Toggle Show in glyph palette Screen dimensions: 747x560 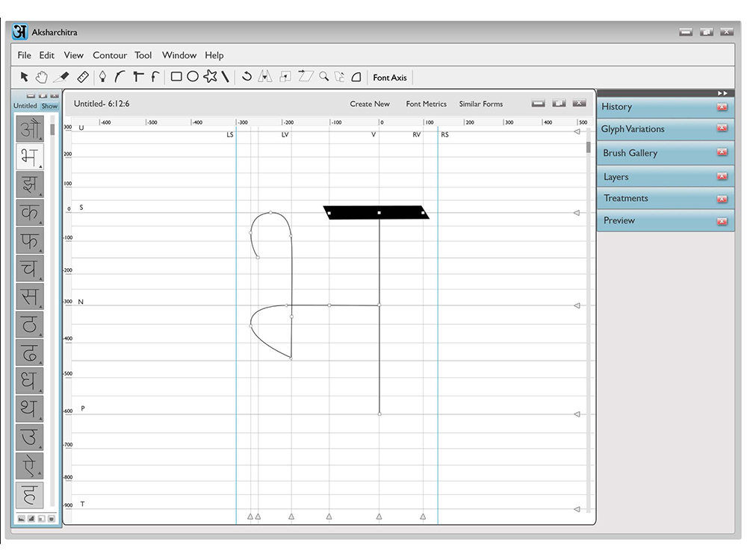49,106
